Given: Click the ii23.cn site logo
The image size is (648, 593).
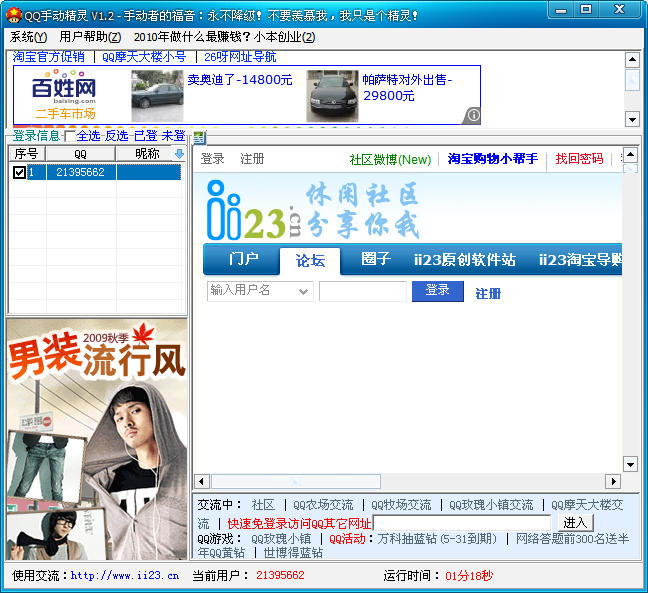Looking at the screenshot, I should coord(254,210).
